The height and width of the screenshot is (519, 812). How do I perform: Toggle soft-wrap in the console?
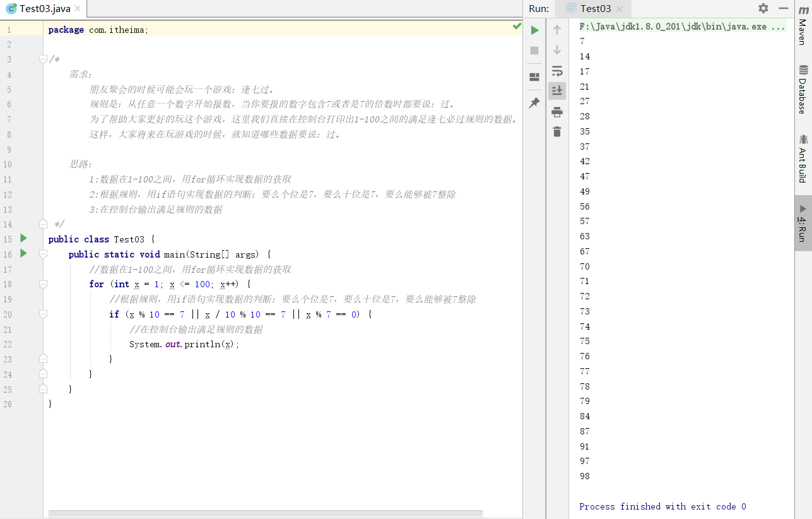point(556,71)
